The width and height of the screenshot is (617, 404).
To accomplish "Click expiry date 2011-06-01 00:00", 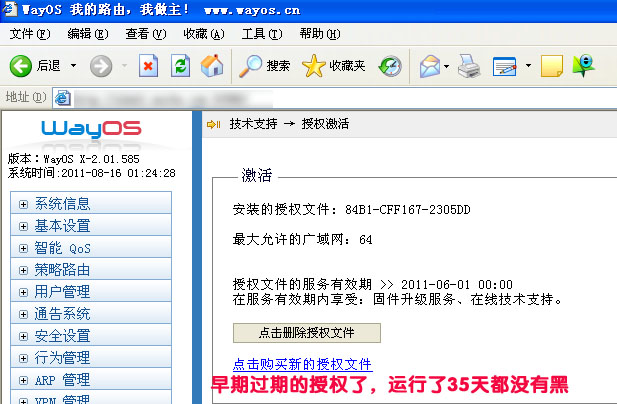I will [x=457, y=284].
